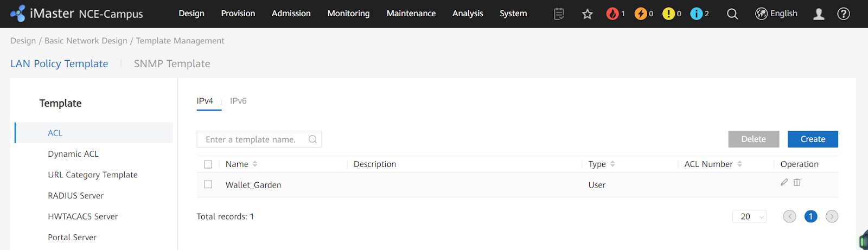Check the Wallet_Garden row checkbox
This screenshot has width=868, height=250.
coord(208,184)
